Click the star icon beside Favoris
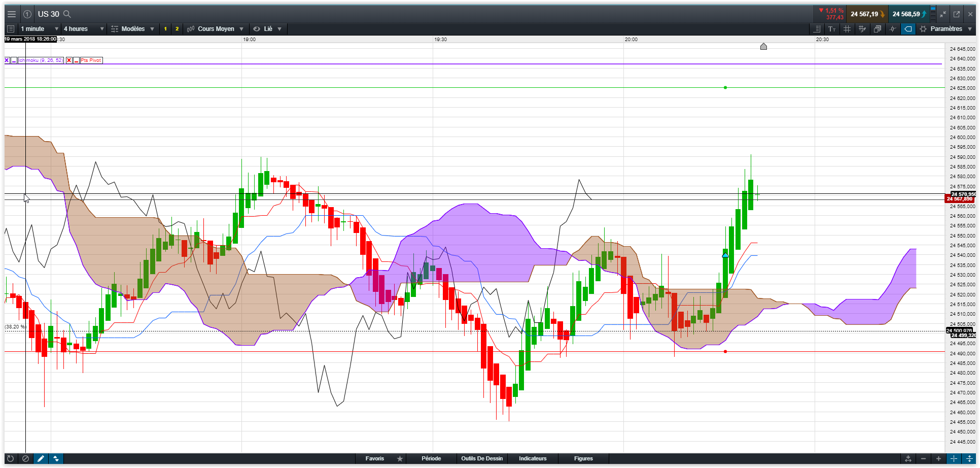Viewport: 980px width, 468px height. 400,458
